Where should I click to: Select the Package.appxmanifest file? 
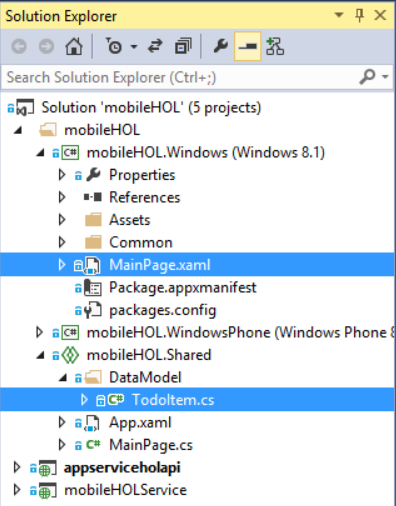[183, 288]
